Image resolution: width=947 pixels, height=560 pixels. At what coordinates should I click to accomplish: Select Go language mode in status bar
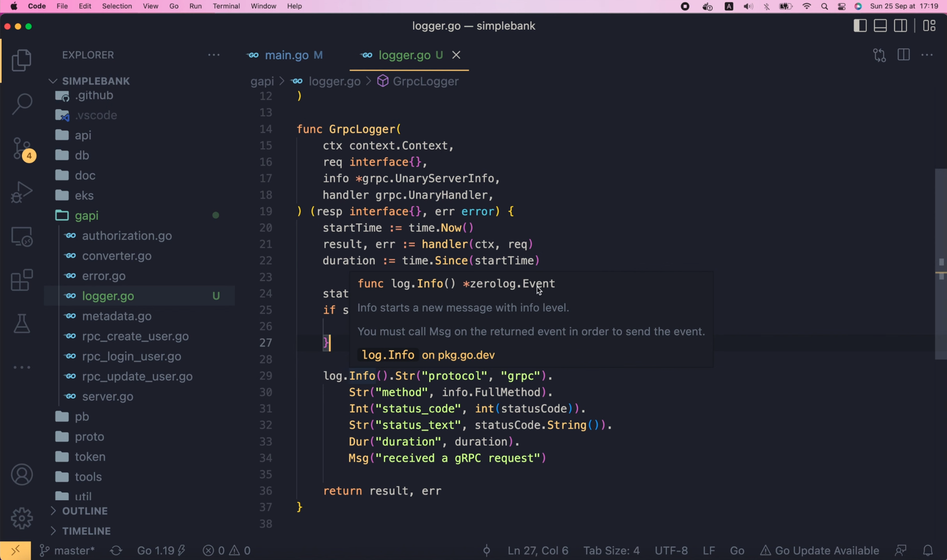click(x=737, y=551)
